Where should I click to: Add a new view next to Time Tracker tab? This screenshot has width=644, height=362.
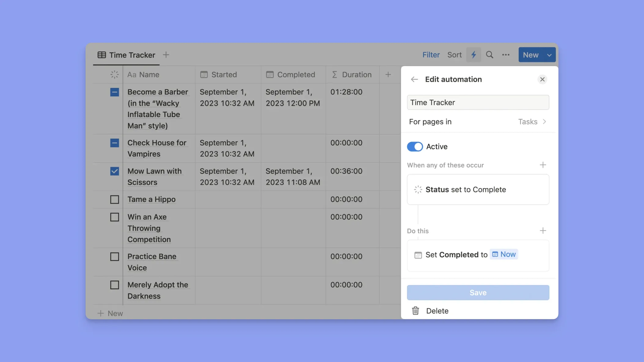coord(166,55)
